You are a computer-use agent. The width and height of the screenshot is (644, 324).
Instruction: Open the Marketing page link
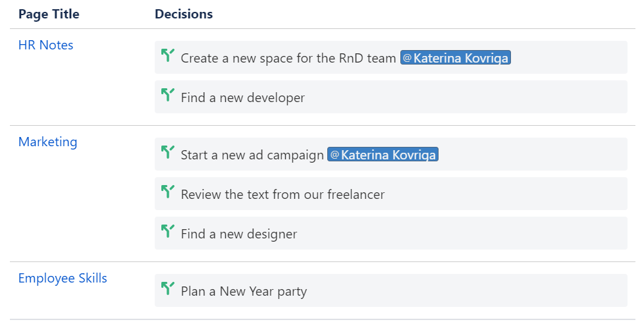(47, 142)
